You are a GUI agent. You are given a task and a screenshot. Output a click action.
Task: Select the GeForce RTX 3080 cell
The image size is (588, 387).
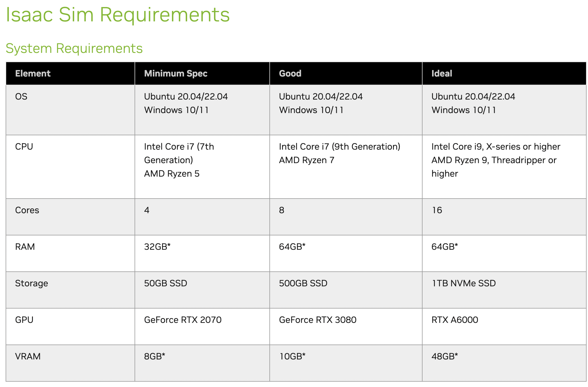tap(317, 320)
